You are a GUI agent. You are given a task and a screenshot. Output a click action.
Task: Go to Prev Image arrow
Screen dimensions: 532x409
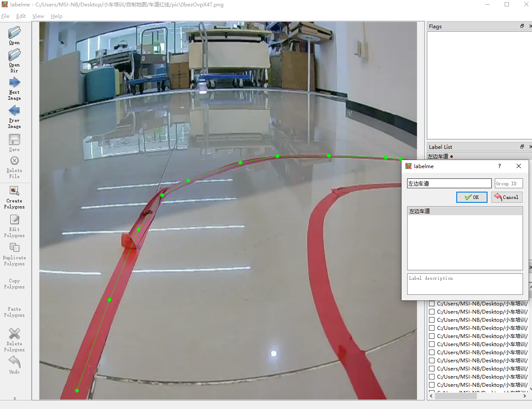[14, 111]
